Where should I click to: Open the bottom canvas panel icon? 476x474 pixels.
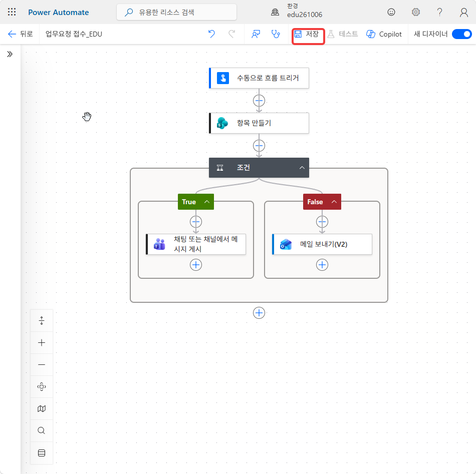(42, 453)
